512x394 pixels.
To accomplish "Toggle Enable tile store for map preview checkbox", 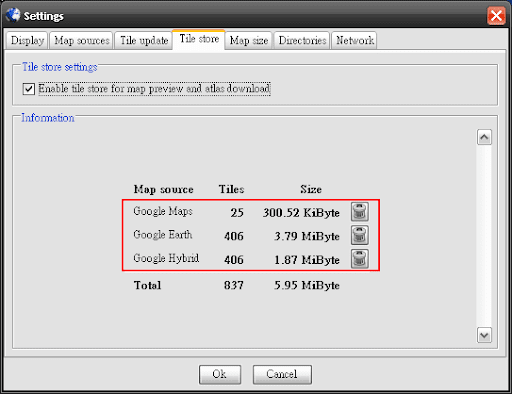I will pyautogui.click(x=29, y=89).
